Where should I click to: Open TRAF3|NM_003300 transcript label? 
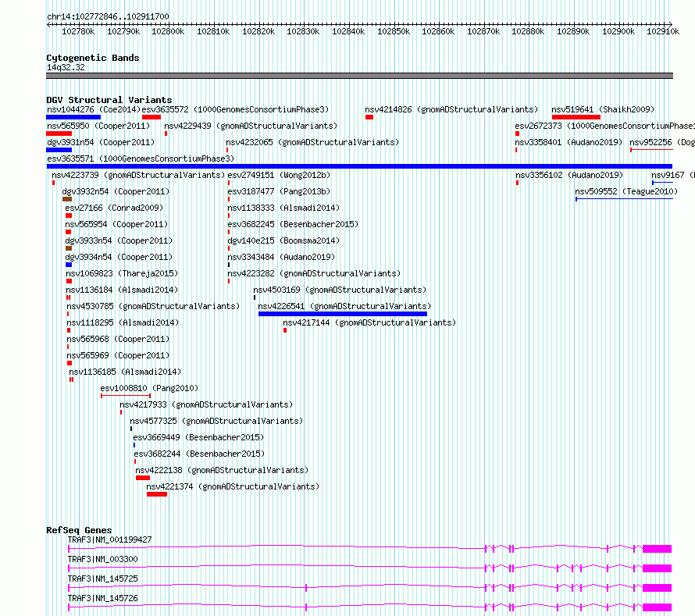(x=103, y=559)
